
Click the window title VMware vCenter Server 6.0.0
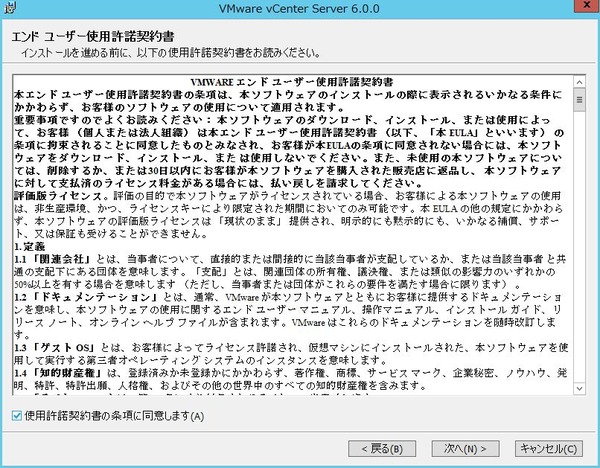click(299, 8)
